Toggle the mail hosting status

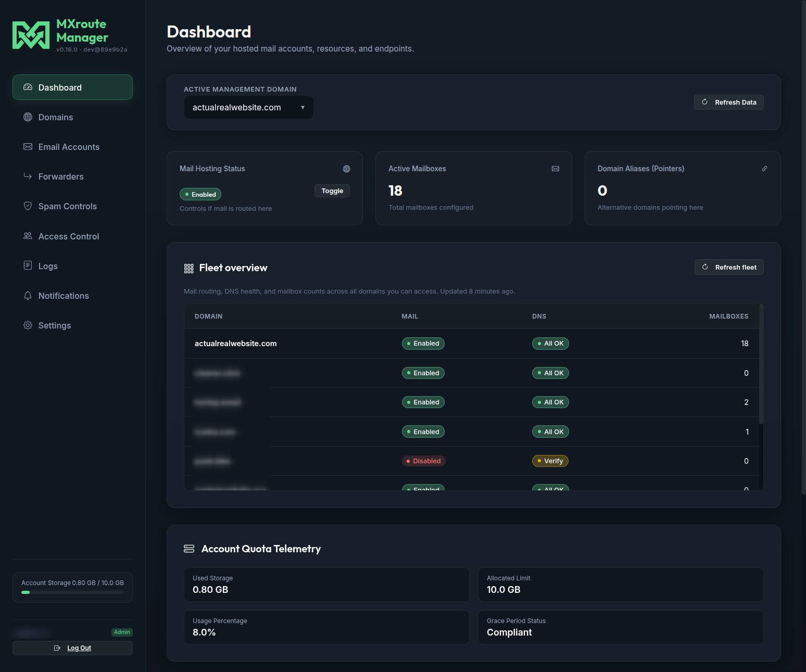point(332,191)
